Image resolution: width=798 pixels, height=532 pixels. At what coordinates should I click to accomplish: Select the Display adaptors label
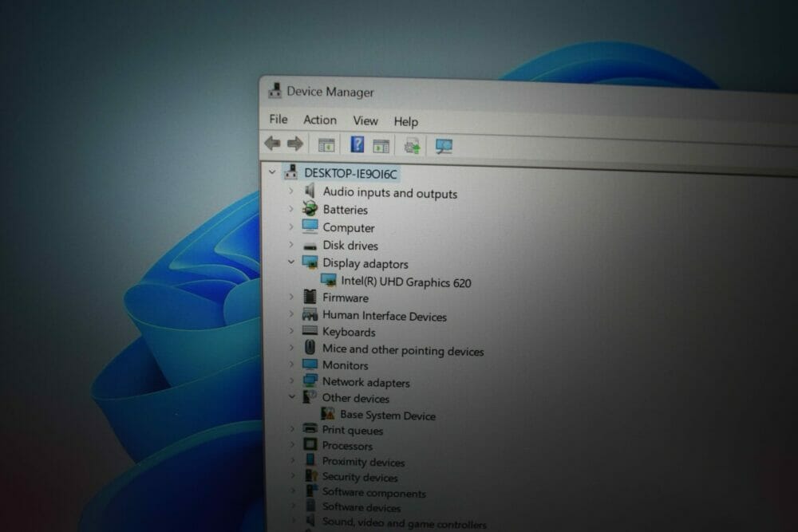(x=365, y=263)
